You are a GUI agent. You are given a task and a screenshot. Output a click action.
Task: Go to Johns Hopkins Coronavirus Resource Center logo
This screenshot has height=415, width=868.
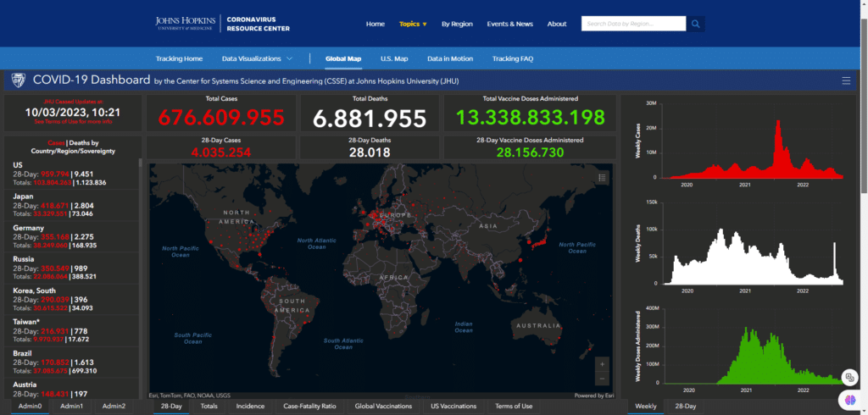(x=222, y=24)
